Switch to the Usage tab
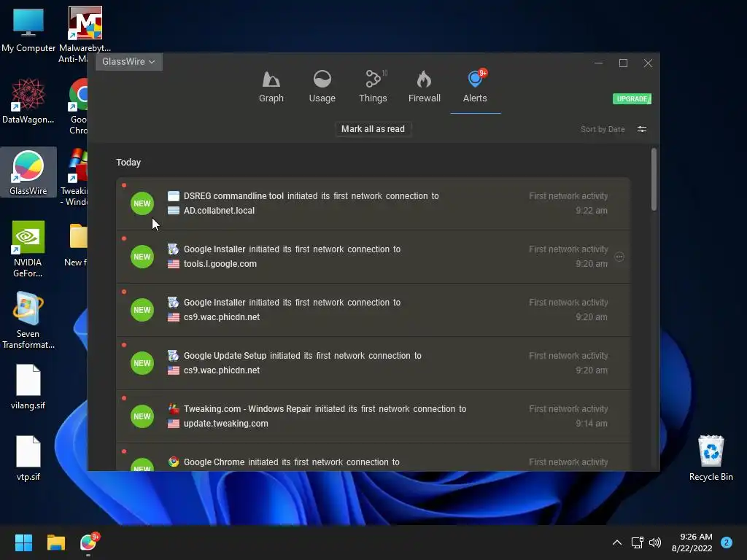Image resolution: width=747 pixels, height=560 pixels. 322,87
